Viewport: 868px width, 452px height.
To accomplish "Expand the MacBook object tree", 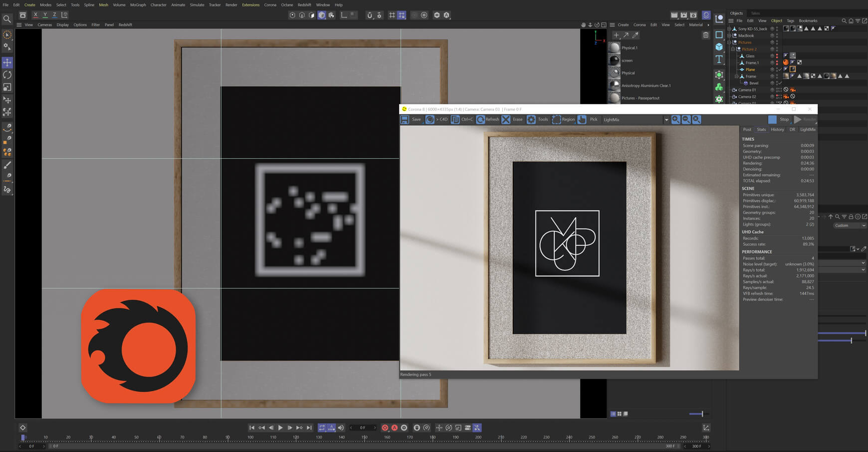I will (729, 35).
